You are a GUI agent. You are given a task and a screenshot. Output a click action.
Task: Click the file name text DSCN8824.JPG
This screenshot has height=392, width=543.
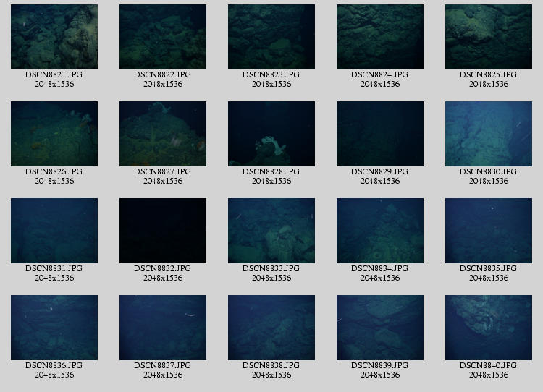(380, 74)
